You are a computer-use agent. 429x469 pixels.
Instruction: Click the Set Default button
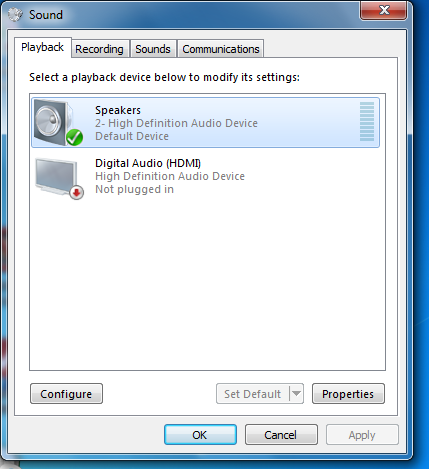pos(253,394)
